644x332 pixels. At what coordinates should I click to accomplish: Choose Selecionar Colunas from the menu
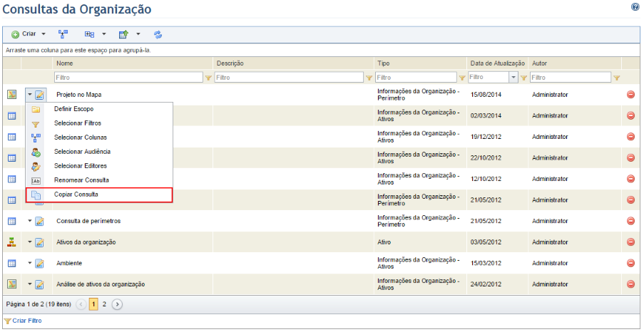pyautogui.click(x=99, y=138)
